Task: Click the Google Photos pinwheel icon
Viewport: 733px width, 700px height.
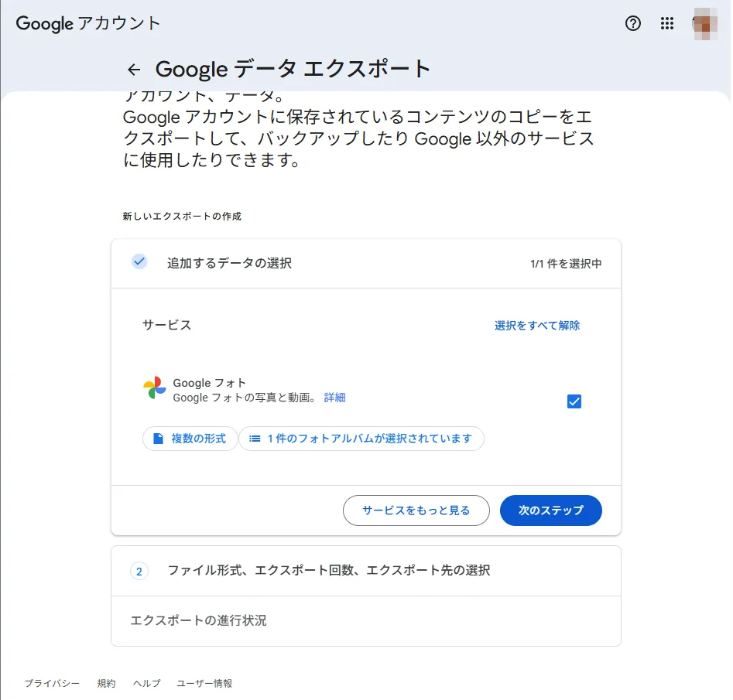Action: (155, 388)
